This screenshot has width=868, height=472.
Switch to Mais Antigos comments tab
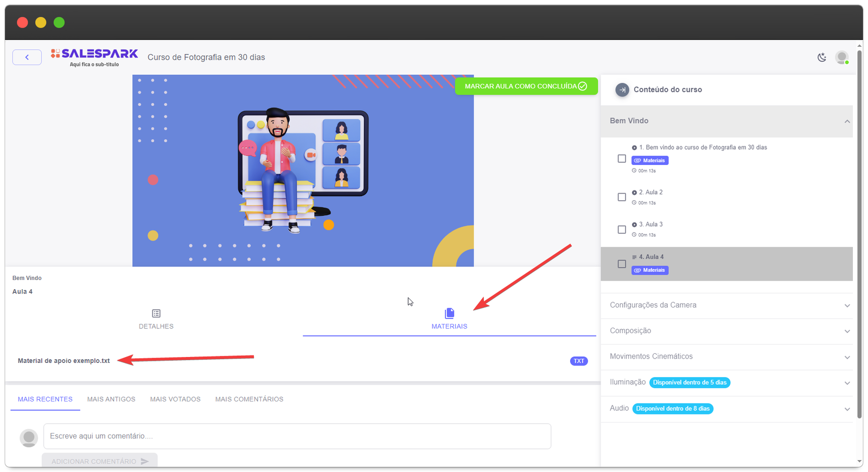coord(111,399)
